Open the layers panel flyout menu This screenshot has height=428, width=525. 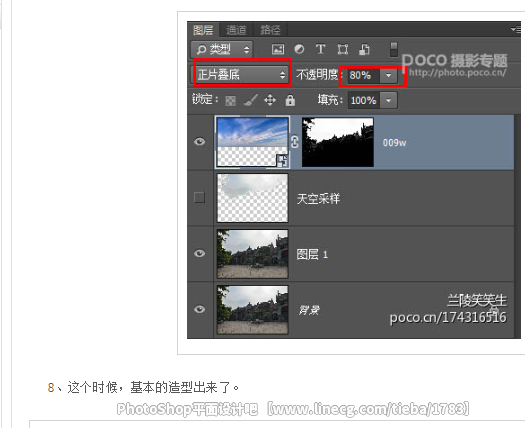[516, 29]
